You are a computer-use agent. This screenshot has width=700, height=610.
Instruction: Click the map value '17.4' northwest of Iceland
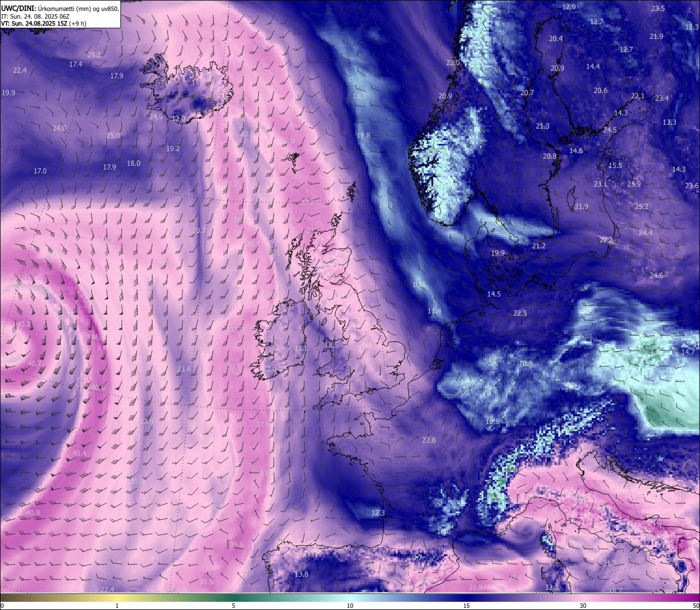click(x=75, y=64)
